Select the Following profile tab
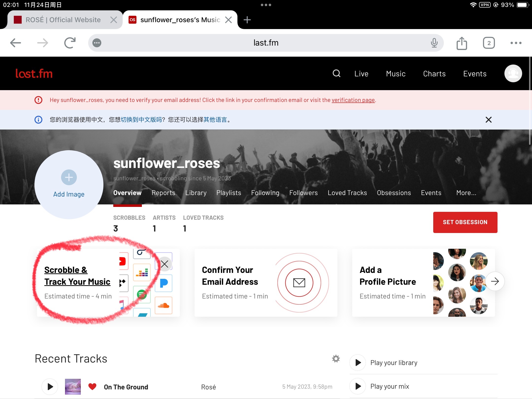532x399 pixels. tap(265, 193)
